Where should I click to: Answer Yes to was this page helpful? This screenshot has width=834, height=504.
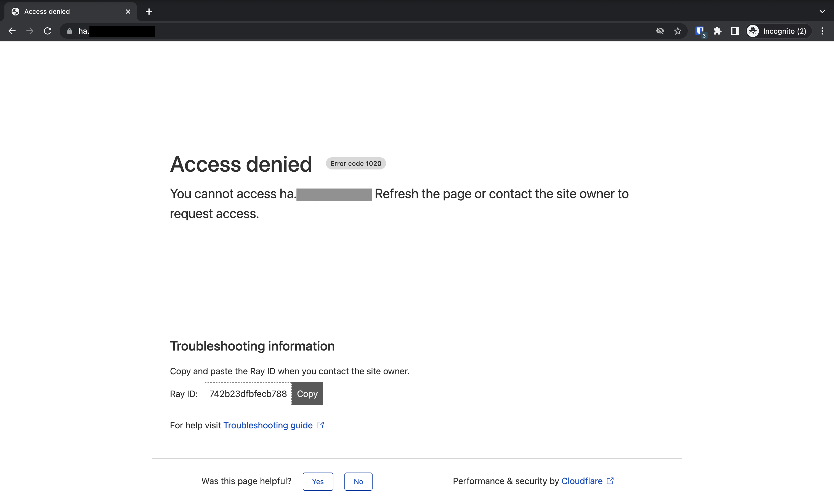click(317, 481)
